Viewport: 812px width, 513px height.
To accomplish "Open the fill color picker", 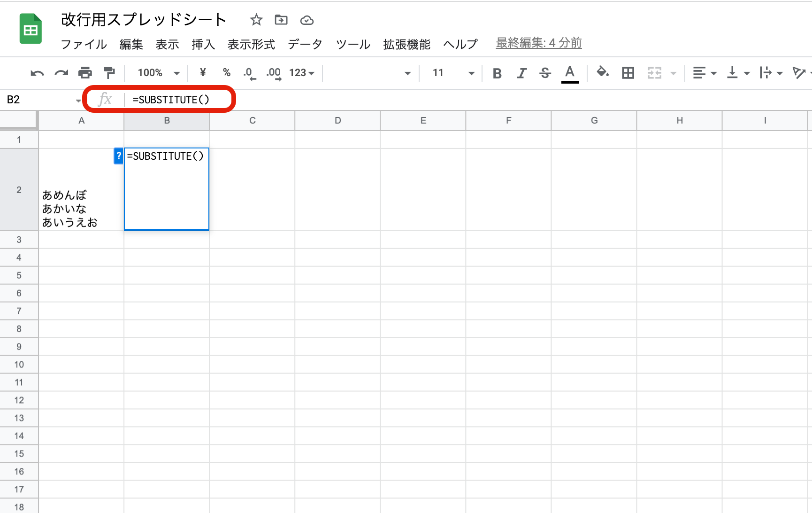I will (603, 72).
